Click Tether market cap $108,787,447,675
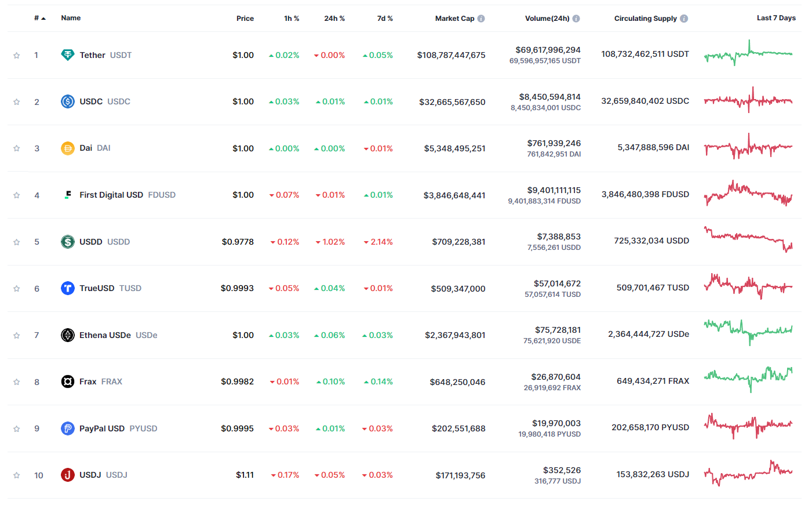 [451, 55]
